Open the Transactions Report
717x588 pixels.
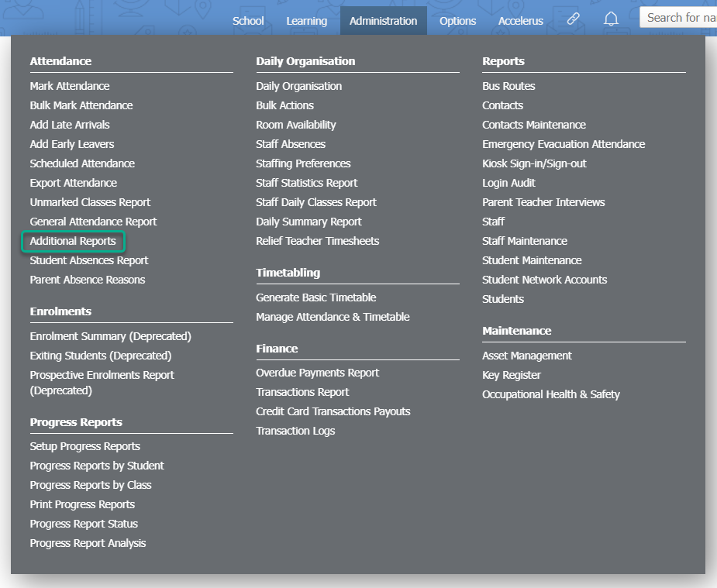tap(302, 392)
